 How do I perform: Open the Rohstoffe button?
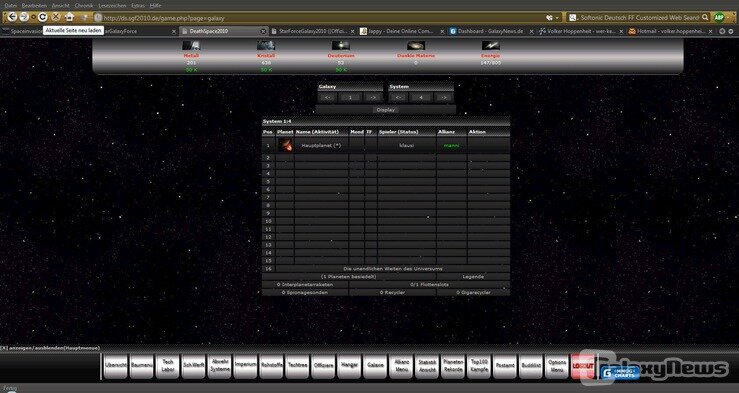[x=271, y=366]
